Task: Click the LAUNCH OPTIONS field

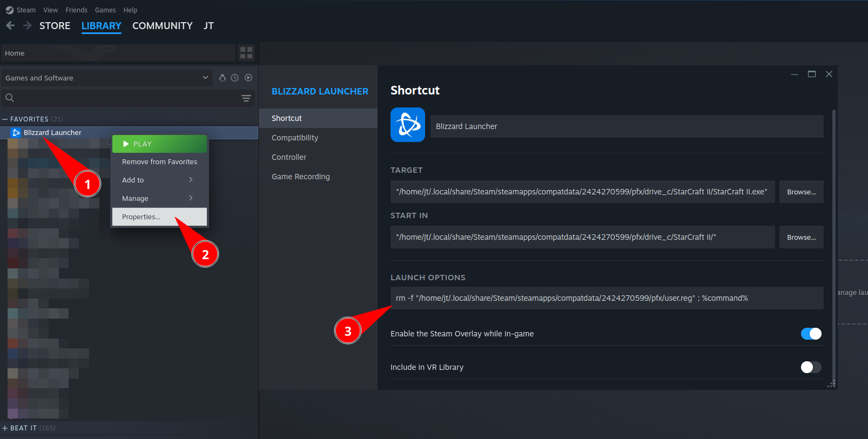Action: click(x=607, y=298)
